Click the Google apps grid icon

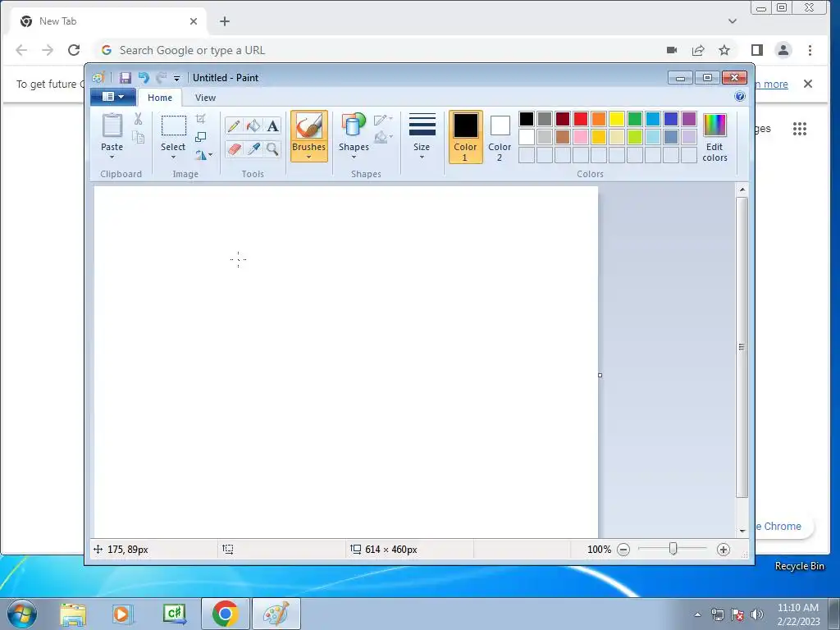click(x=800, y=129)
